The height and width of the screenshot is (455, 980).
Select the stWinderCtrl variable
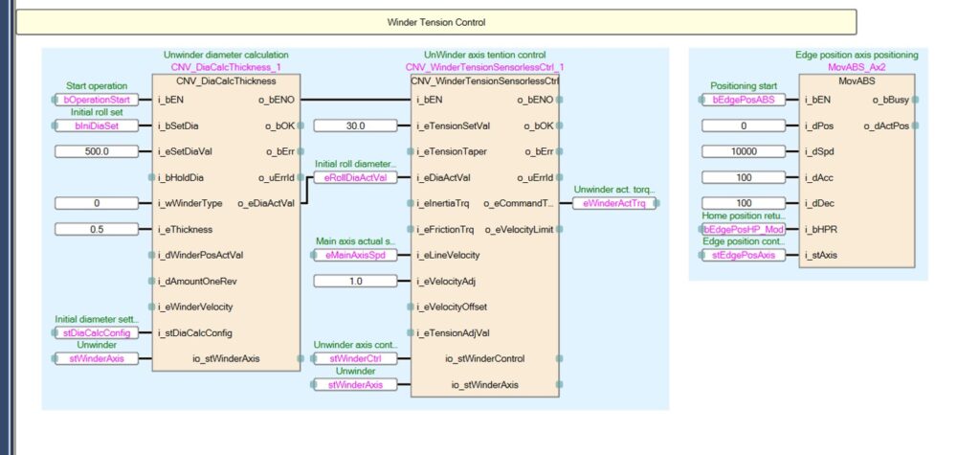click(354, 358)
